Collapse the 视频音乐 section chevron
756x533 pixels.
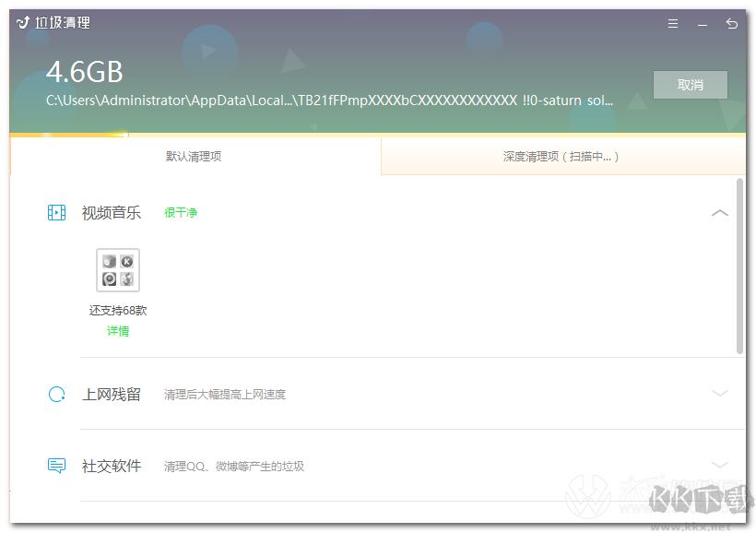coord(719,213)
